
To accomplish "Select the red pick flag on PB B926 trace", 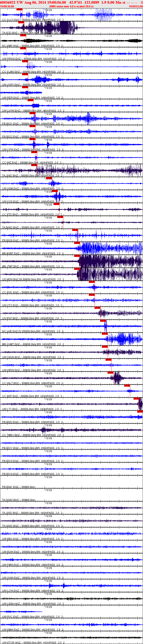I will 75,230.
